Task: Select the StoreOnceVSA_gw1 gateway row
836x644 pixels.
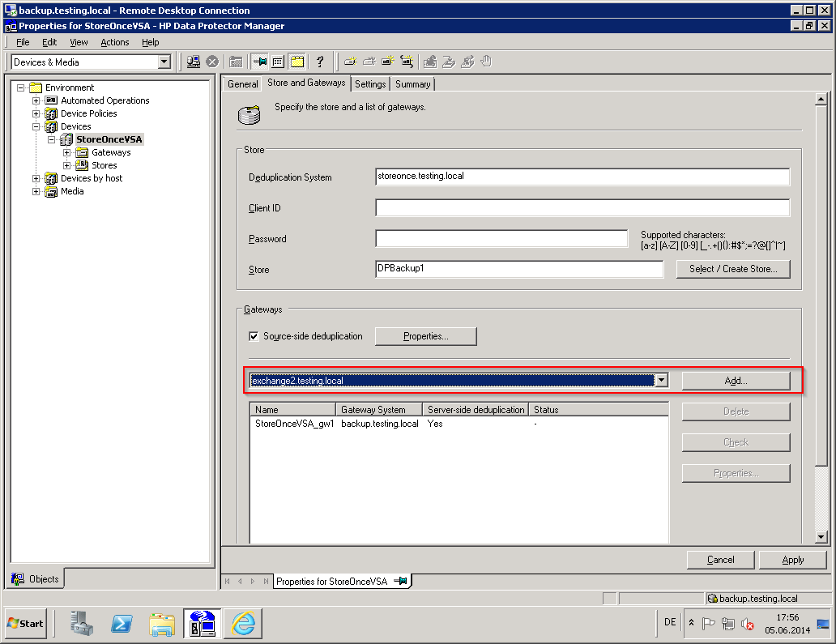Action: [x=459, y=424]
